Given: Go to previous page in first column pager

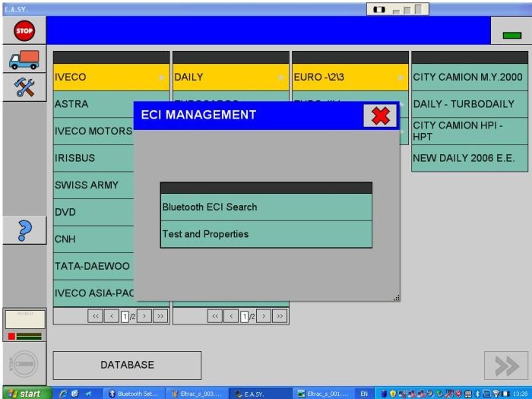Looking at the screenshot, I should click(x=112, y=316).
